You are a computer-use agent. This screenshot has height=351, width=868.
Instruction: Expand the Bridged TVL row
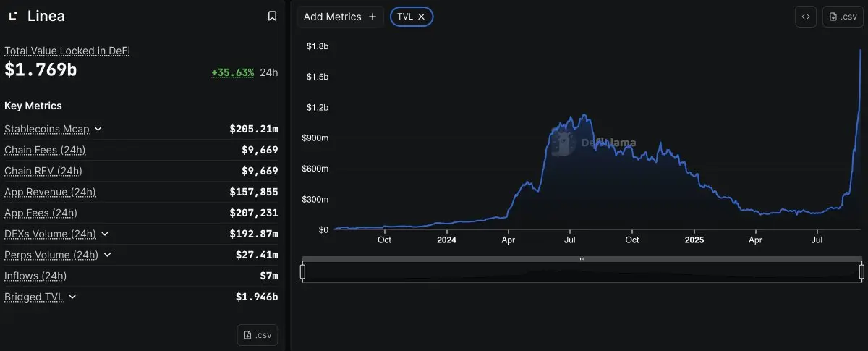[72, 297]
